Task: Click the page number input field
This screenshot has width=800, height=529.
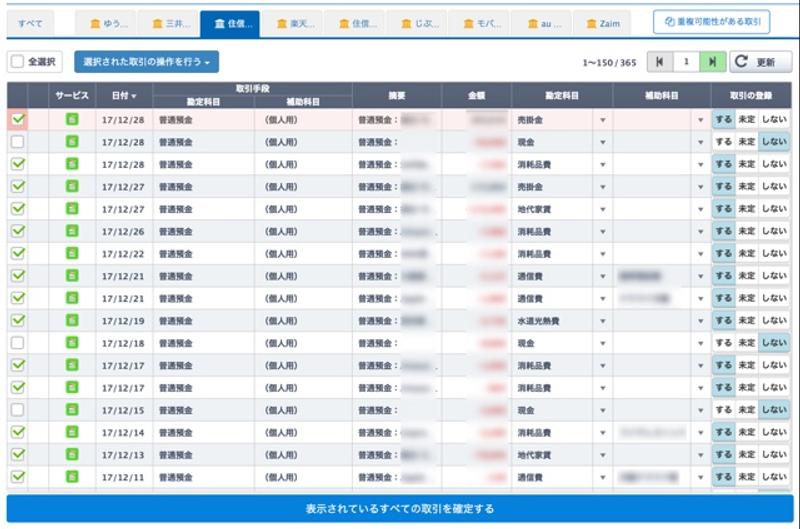Action: click(x=686, y=62)
